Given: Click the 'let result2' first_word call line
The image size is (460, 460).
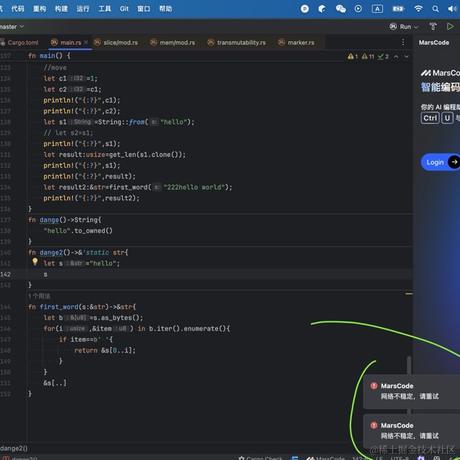Looking at the screenshot, I should tap(138, 187).
